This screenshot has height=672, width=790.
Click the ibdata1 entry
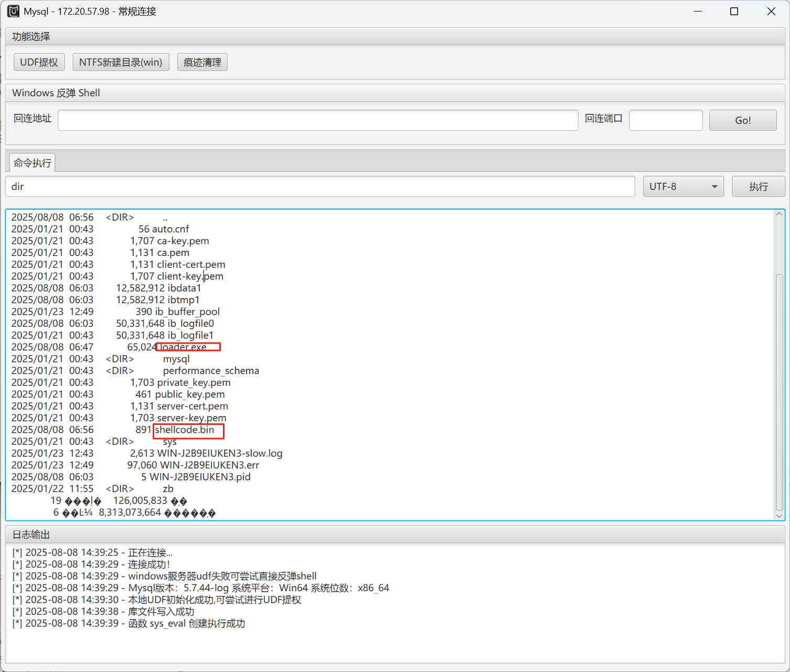185,288
